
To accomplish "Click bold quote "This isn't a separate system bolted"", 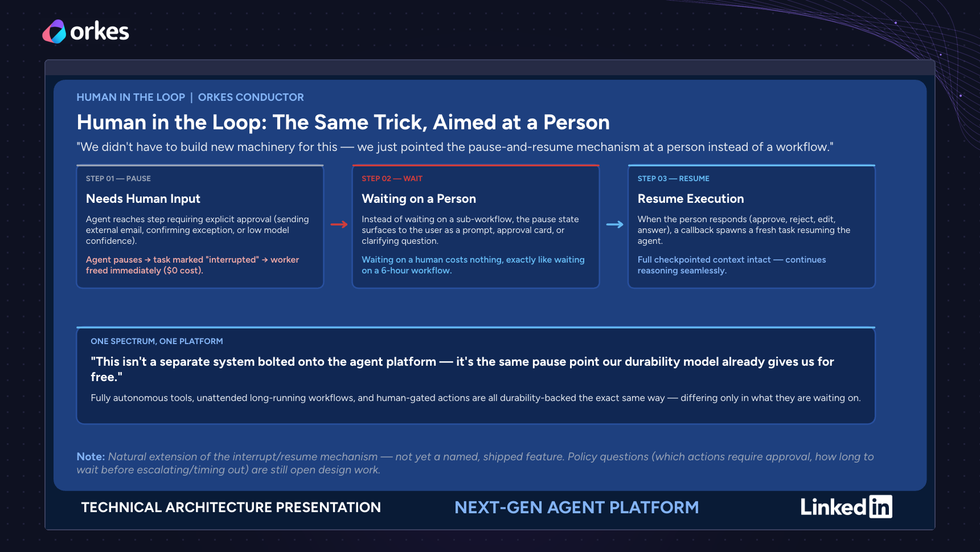I will click(x=462, y=369).
